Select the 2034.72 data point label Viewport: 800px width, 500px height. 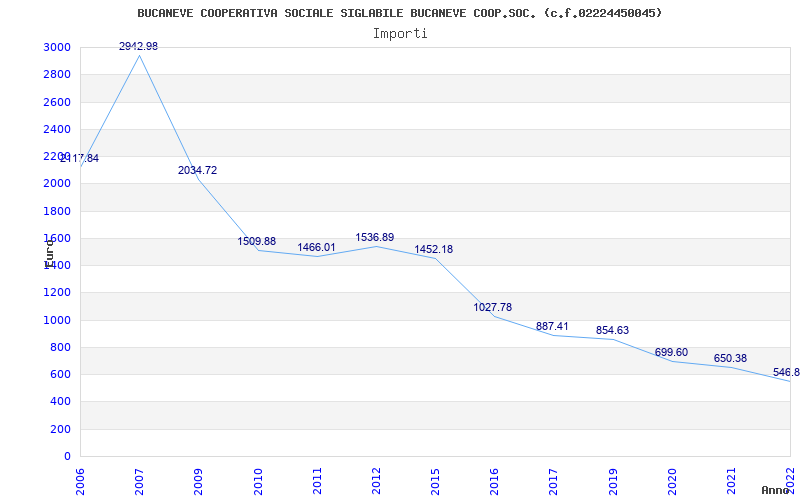point(197,171)
